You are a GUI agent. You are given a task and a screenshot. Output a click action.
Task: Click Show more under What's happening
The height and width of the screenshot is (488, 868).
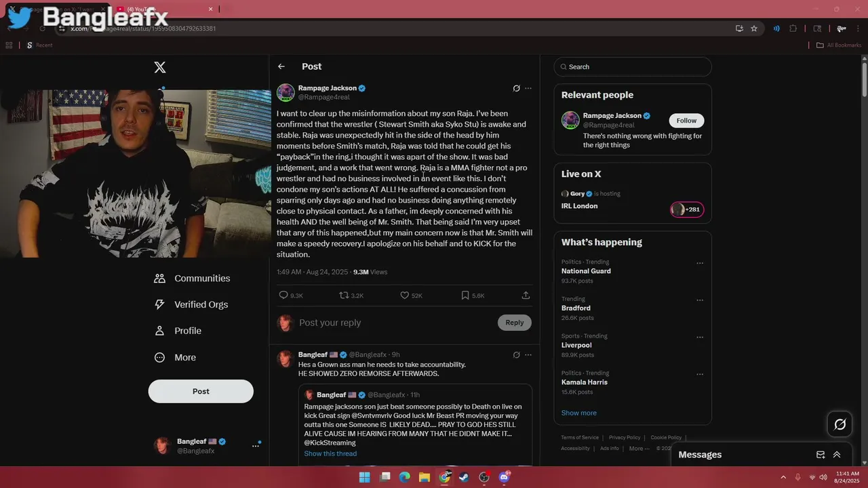(579, 413)
